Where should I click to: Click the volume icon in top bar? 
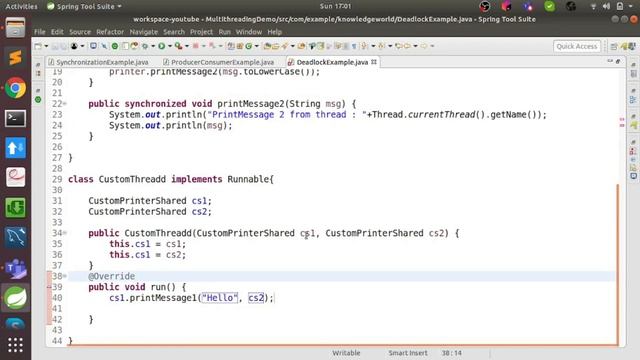point(606,6)
